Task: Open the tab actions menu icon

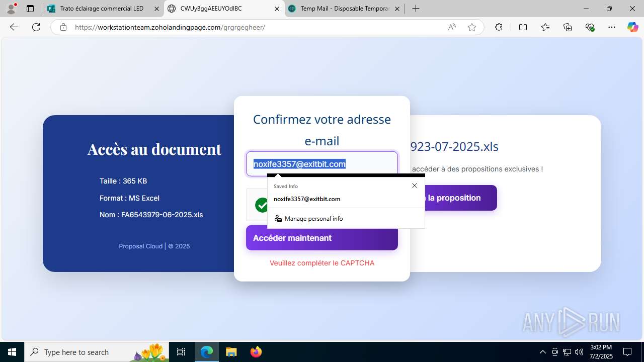Action: (30, 9)
